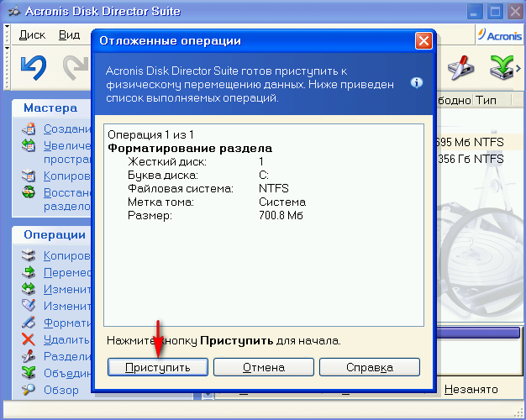Open the Увеличение пространства link
The width and height of the screenshot is (526, 420).
coord(67,152)
